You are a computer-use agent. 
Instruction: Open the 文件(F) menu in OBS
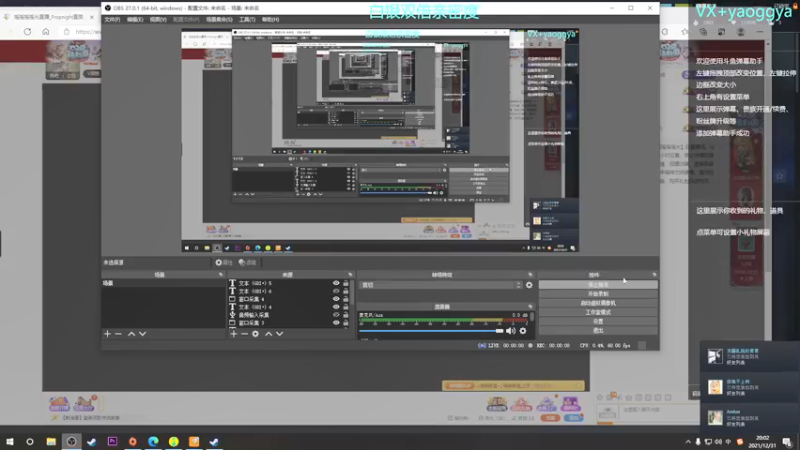[112, 19]
